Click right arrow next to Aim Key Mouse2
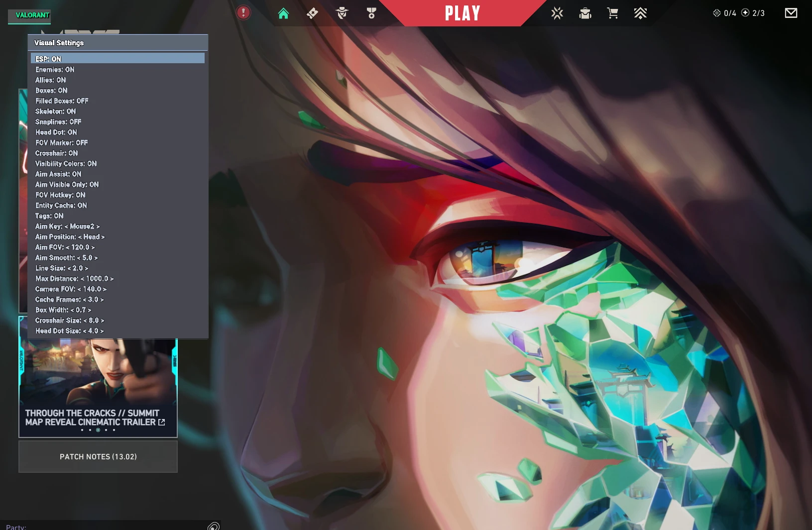Viewport: 812px width, 530px height. click(x=98, y=226)
